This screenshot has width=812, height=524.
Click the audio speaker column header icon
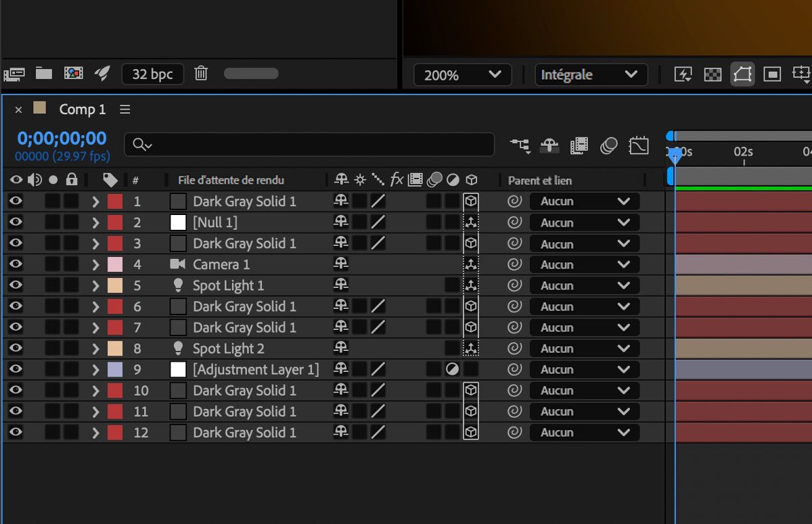[34, 180]
